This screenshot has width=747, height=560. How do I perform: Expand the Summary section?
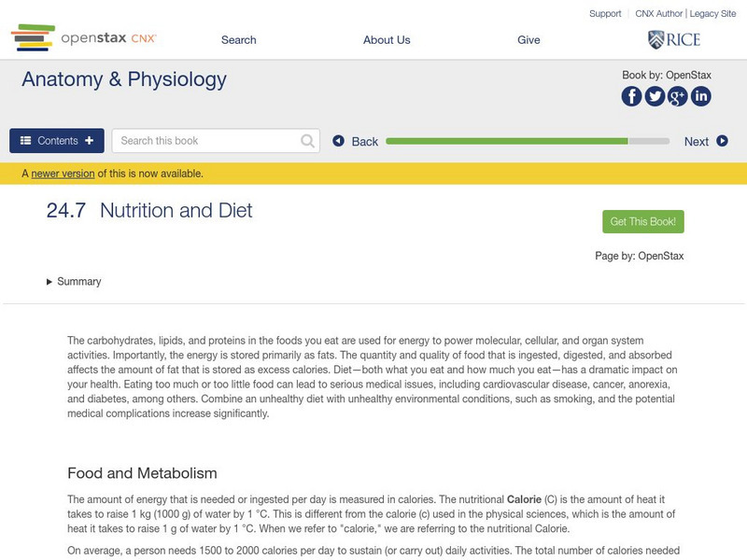[74, 282]
